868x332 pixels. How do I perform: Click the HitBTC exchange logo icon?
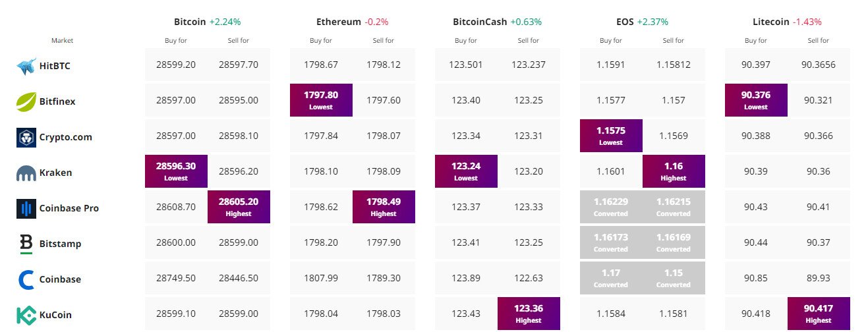[26, 66]
